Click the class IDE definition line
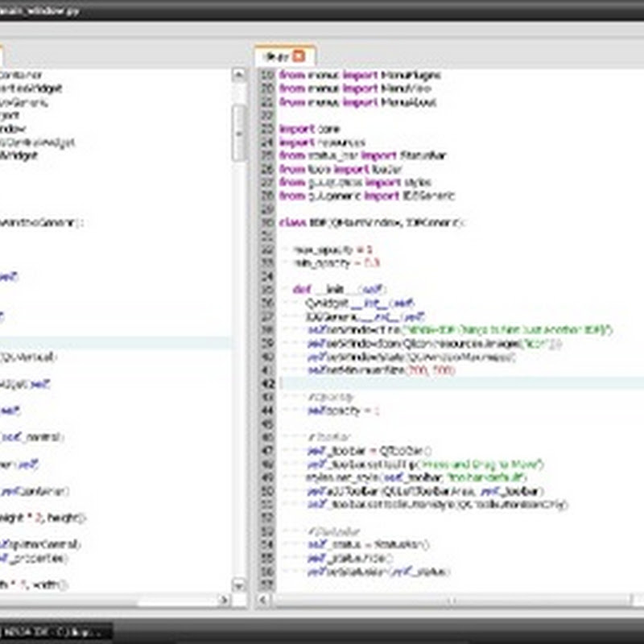Screen dimensions: 644x644 pos(372,222)
